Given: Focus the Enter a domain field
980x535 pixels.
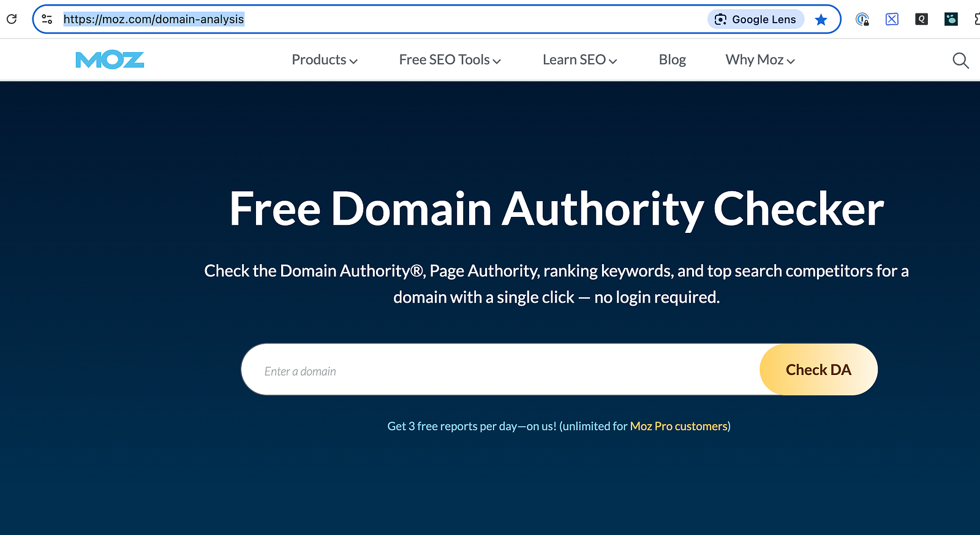Looking at the screenshot, I should click(501, 370).
